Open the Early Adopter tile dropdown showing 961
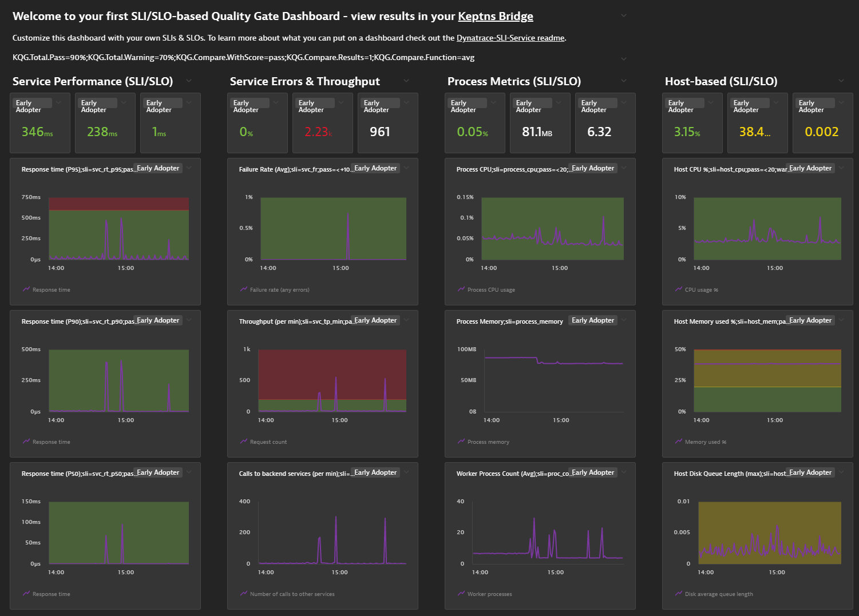Image resolution: width=859 pixels, height=616 pixels. [x=406, y=103]
